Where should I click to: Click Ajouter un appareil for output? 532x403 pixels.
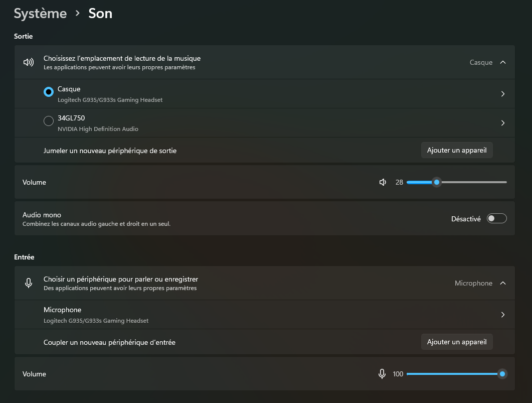tap(456, 150)
